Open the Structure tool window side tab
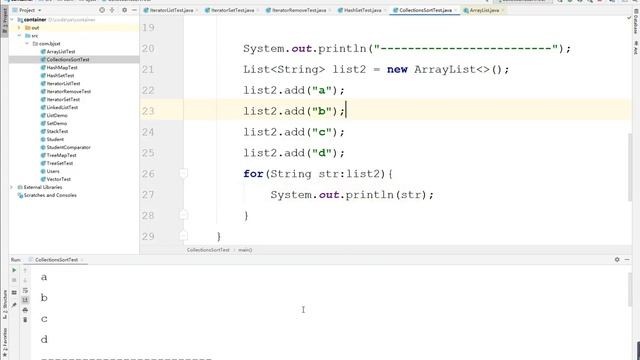640x360 pixels. [4, 304]
